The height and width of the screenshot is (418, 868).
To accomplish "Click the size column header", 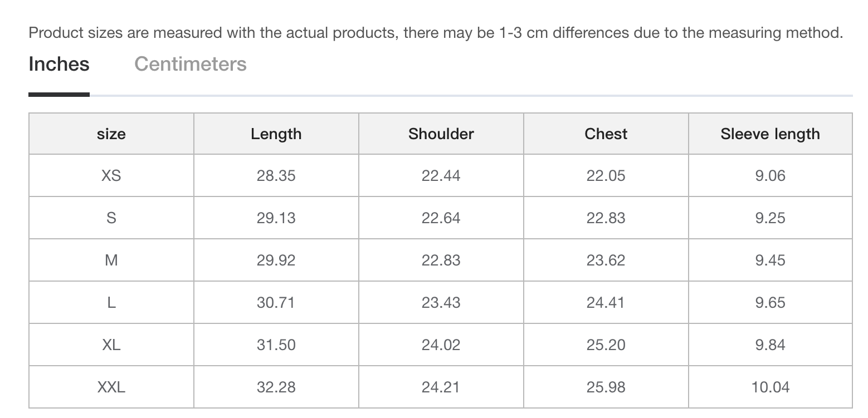I will [111, 134].
